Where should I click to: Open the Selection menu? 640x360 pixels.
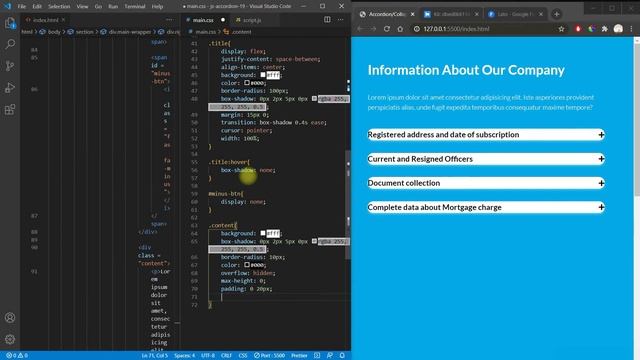[x=59, y=6]
